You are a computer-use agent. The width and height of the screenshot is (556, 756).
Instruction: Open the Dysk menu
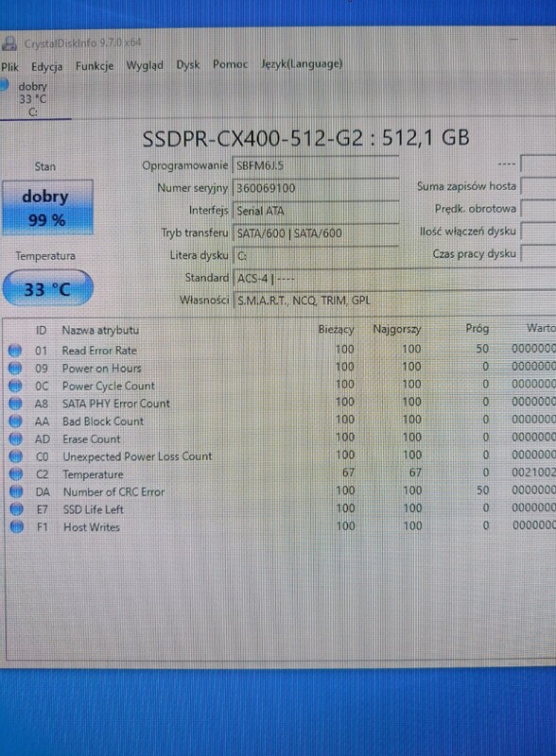188,65
